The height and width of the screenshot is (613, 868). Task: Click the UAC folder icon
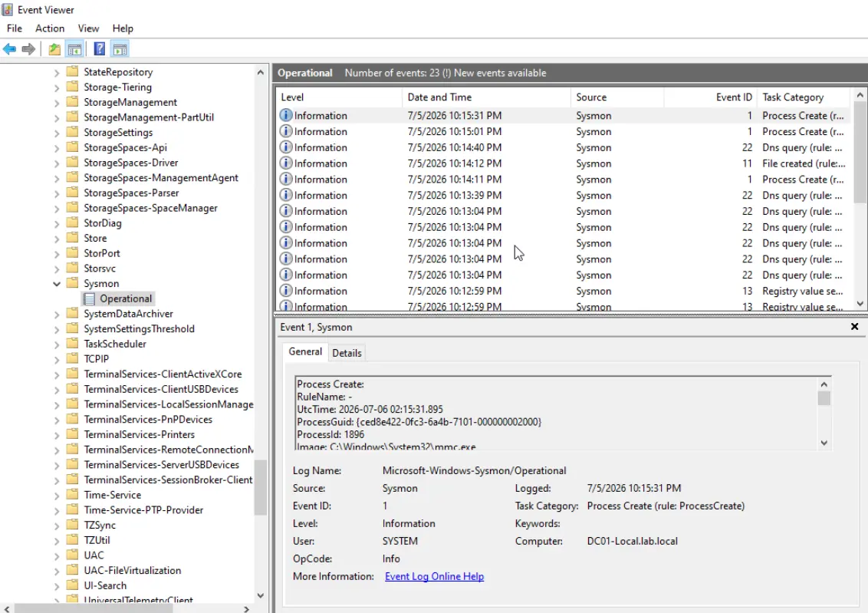[x=72, y=555]
